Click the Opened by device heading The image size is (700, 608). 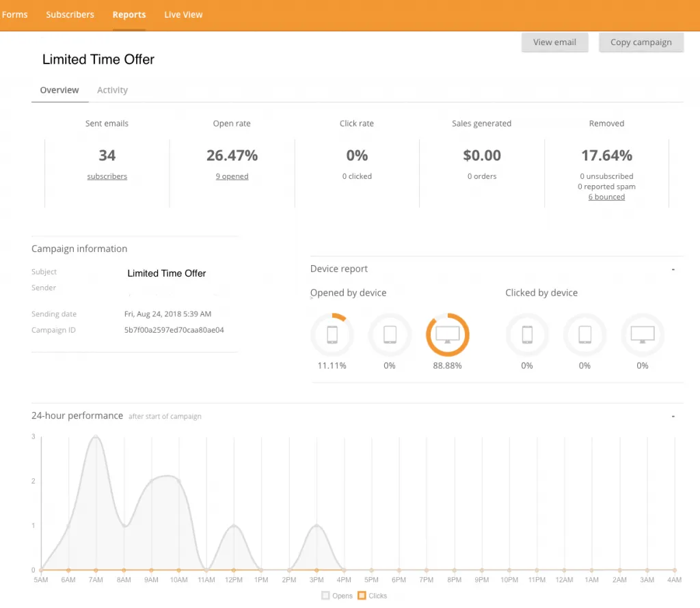point(349,293)
